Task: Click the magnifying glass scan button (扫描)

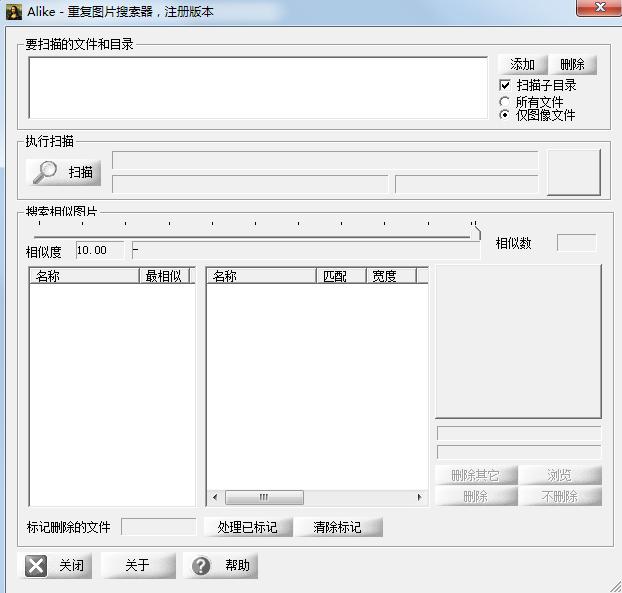Action: click(63, 172)
